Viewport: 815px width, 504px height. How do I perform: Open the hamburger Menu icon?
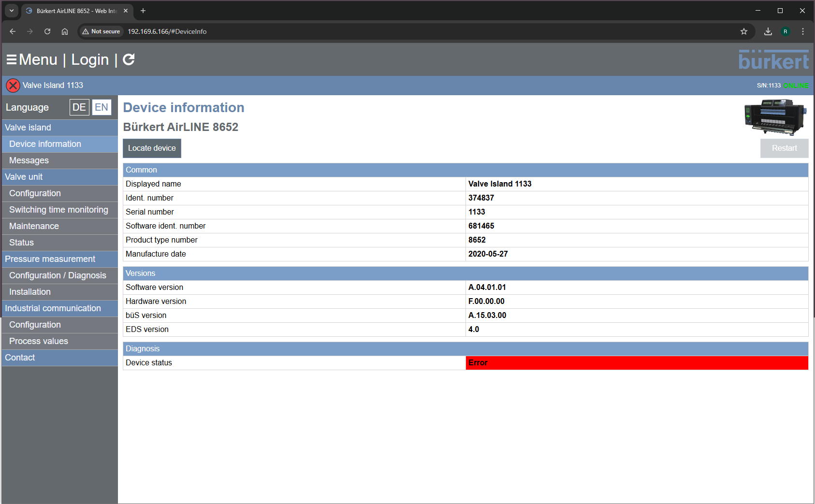pos(12,59)
